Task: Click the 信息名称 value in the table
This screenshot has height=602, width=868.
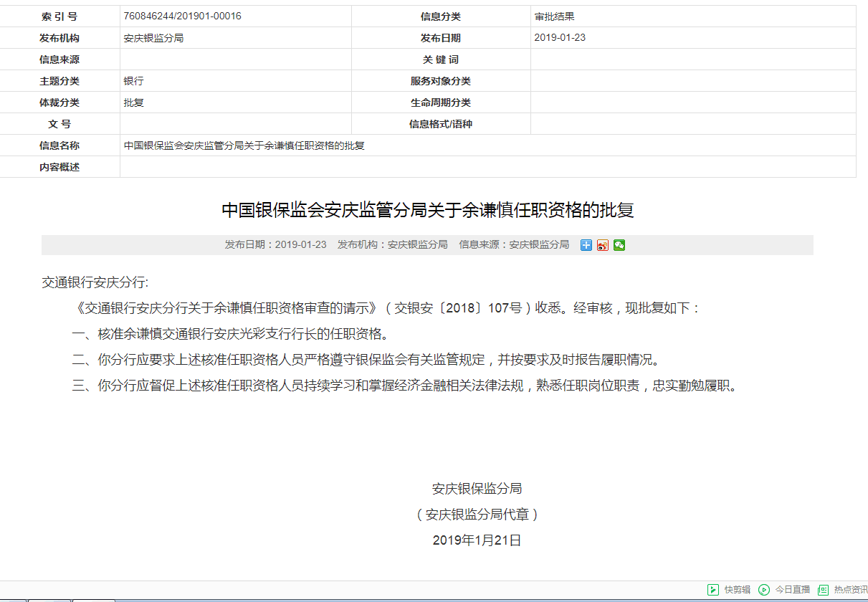Action: [x=244, y=145]
